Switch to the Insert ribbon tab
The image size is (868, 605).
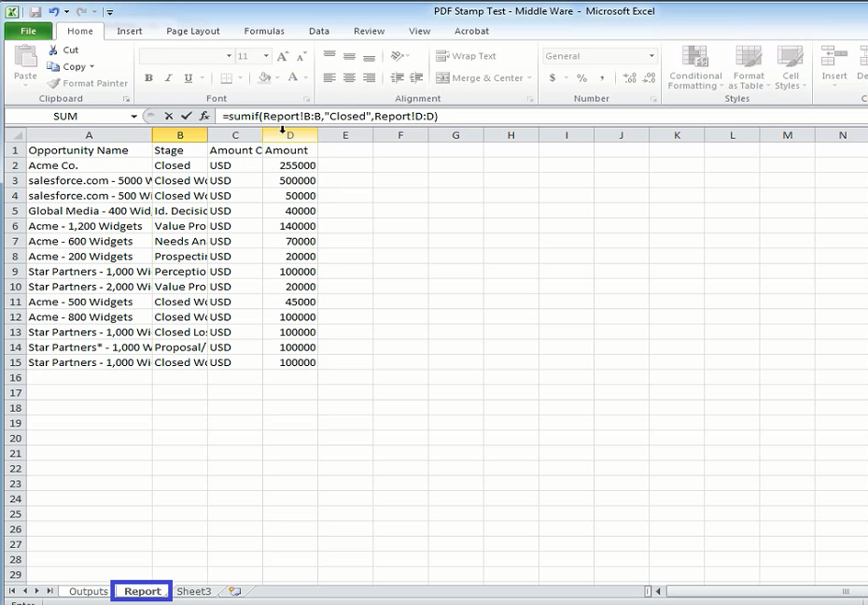pyautogui.click(x=130, y=32)
